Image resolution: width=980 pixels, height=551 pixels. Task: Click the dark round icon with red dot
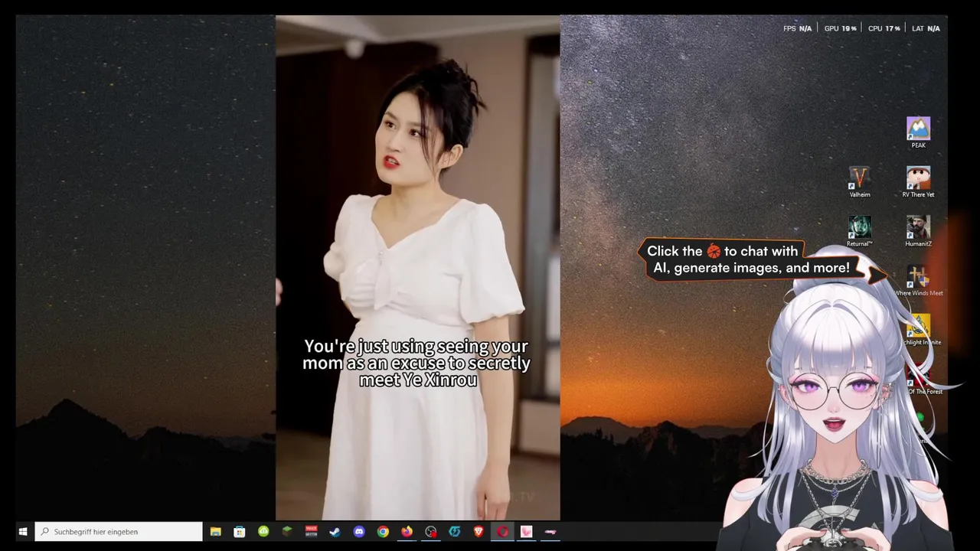431,532
